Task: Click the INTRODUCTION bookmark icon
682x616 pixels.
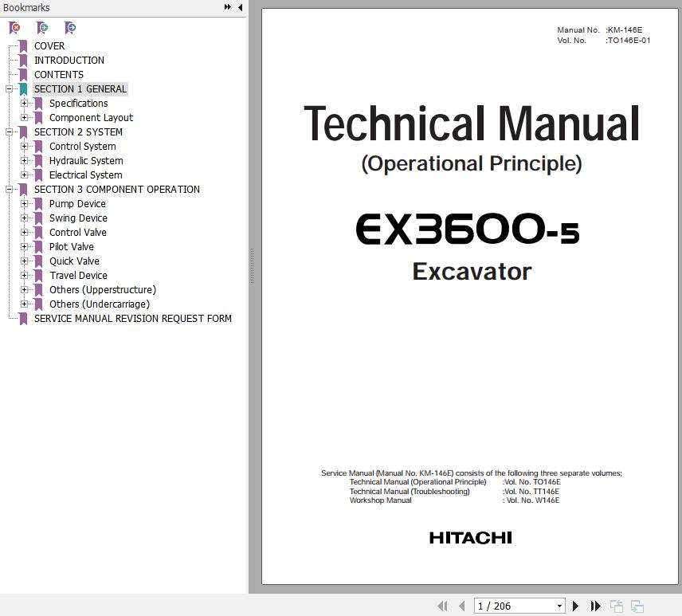Action: (23, 61)
